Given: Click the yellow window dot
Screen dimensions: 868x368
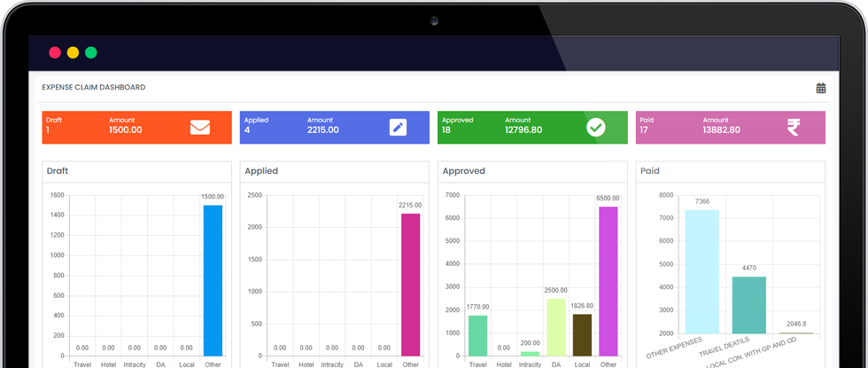Looking at the screenshot, I should [x=73, y=52].
